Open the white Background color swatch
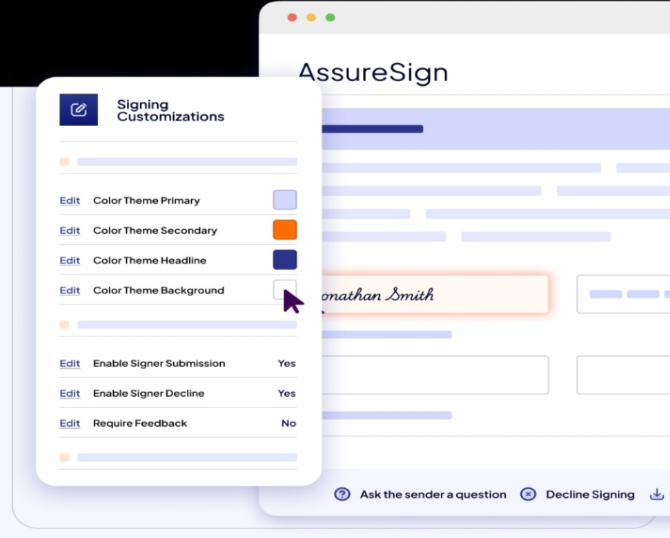 tap(285, 290)
